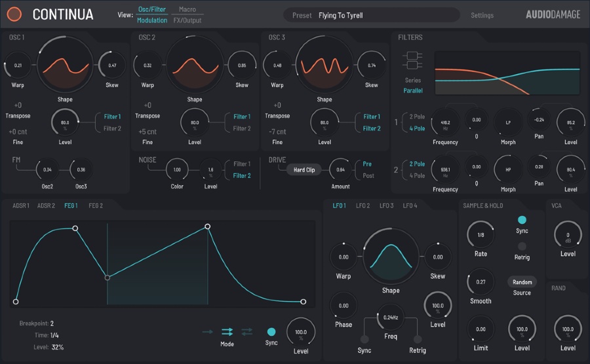Disable the envelope Sync toggle
590x364 pixels.
point(271,332)
